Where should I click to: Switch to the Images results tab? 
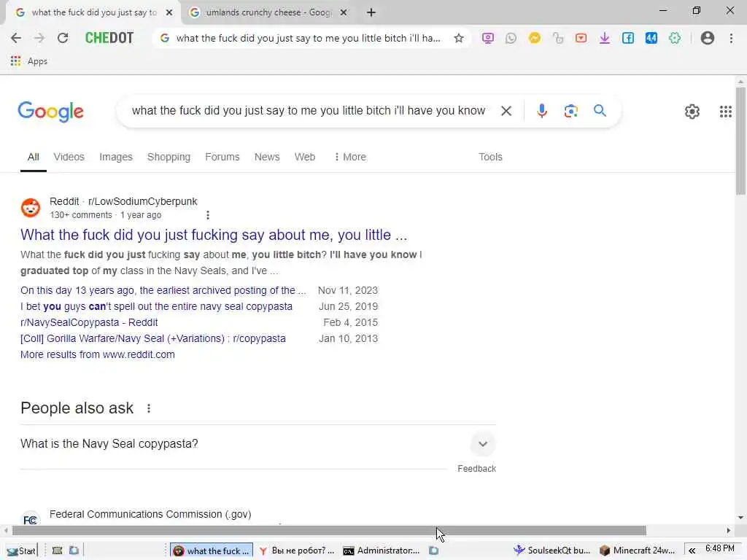[x=116, y=157]
